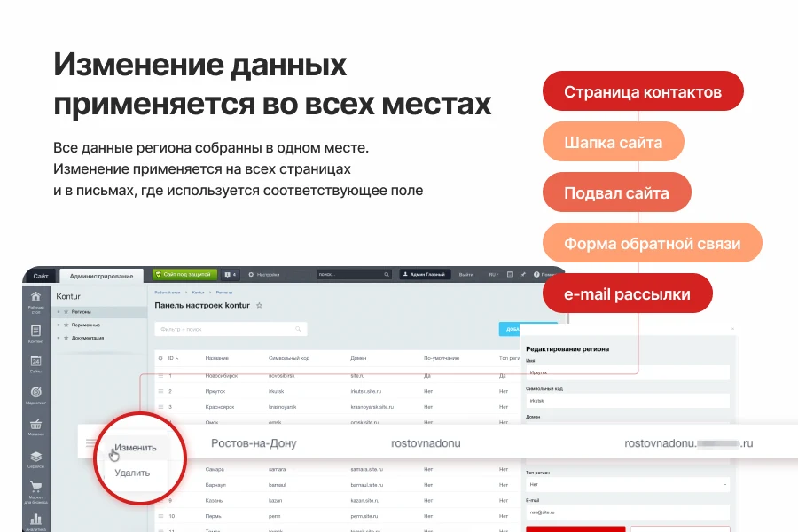Open row menu icon for Пермь row
This screenshot has width=798, height=532.
160,516
